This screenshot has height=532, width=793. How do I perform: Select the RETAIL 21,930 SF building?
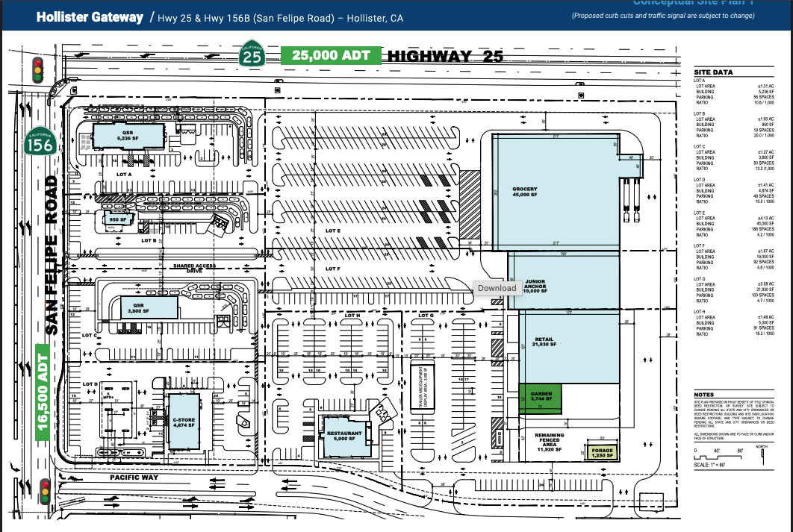(569, 347)
